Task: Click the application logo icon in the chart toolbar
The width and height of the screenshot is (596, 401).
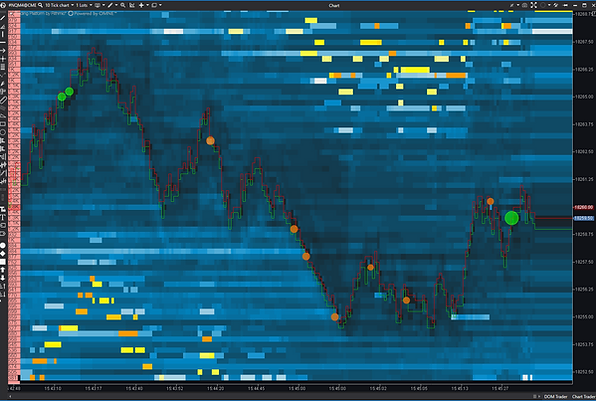Action: click(x=3, y=5)
